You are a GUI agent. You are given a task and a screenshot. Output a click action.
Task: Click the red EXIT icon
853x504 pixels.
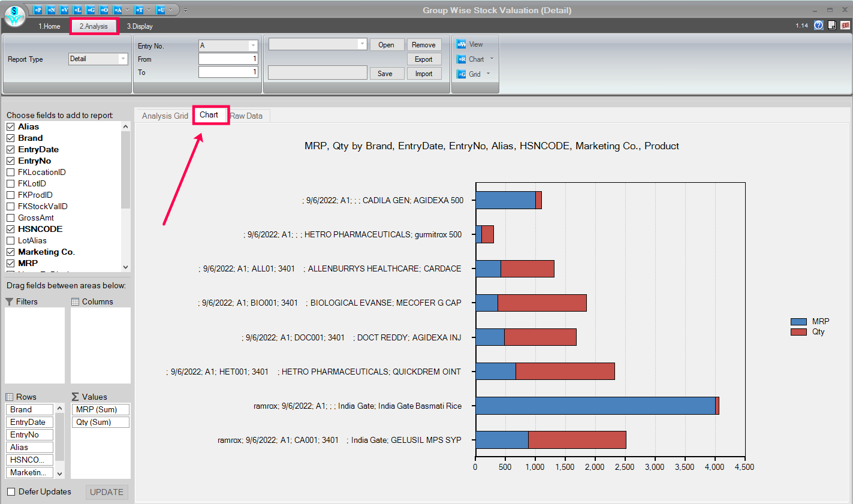point(845,25)
